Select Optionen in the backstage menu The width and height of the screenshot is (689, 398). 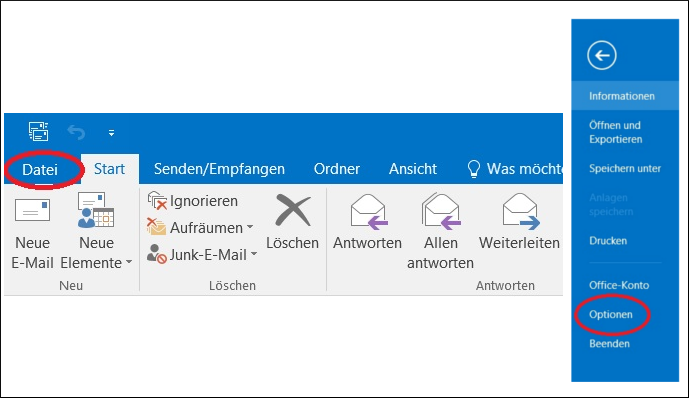click(611, 315)
